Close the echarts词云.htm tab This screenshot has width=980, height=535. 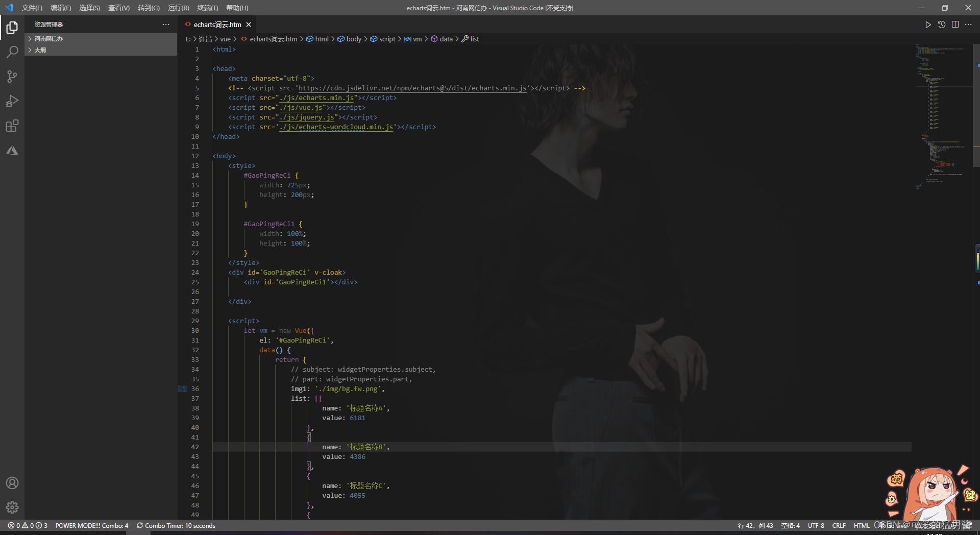click(x=249, y=25)
